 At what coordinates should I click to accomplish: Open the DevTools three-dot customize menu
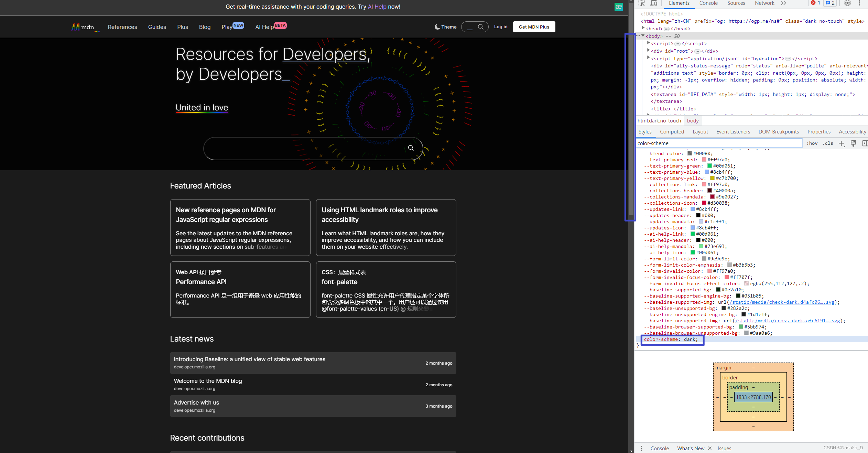click(859, 3)
